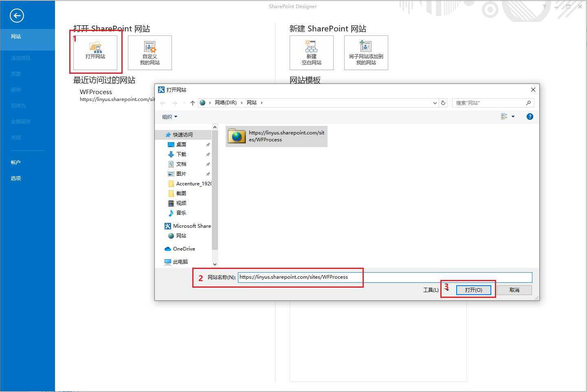Select 下载 folder in navigation pane
This screenshot has width=587, height=392.
pyautogui.click(x=181, y=154)
